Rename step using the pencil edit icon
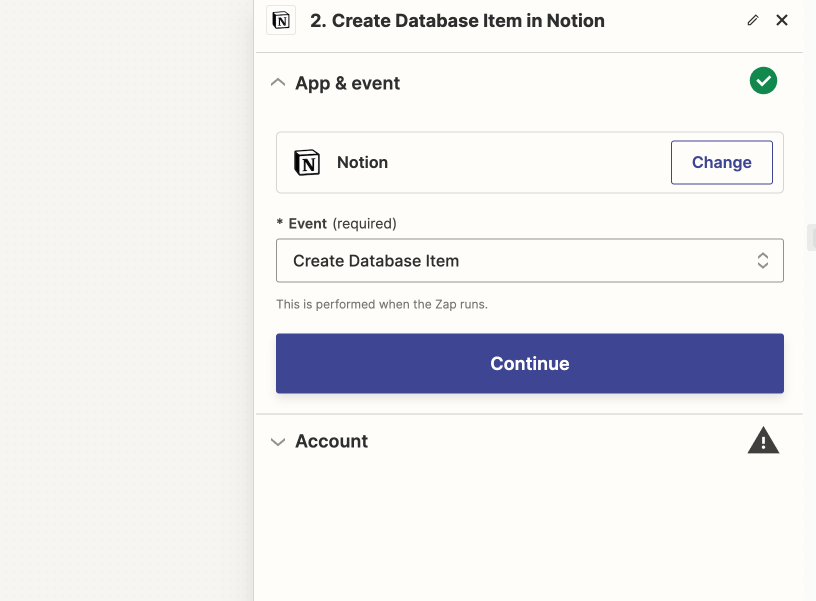816x601 pixels. pyautogui.click(x=753, y=20)
